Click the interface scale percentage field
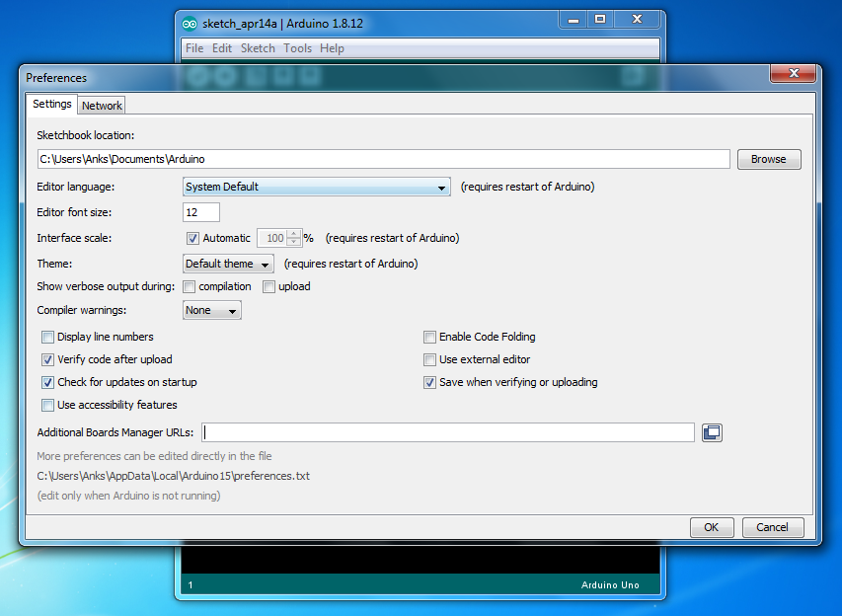Image resolution: width=842 pixels, height=616 pixels. 272,238
